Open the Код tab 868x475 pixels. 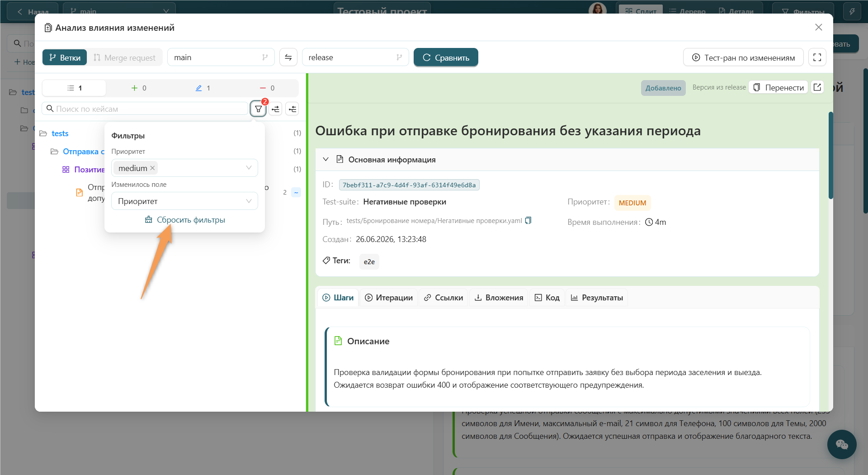click(547, 298)
